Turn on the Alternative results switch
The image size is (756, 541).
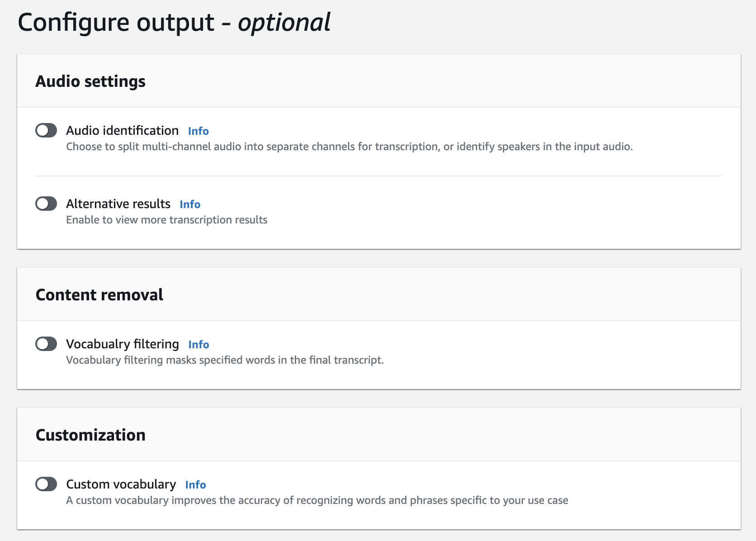pyautogui.click(x=46, y=204)
